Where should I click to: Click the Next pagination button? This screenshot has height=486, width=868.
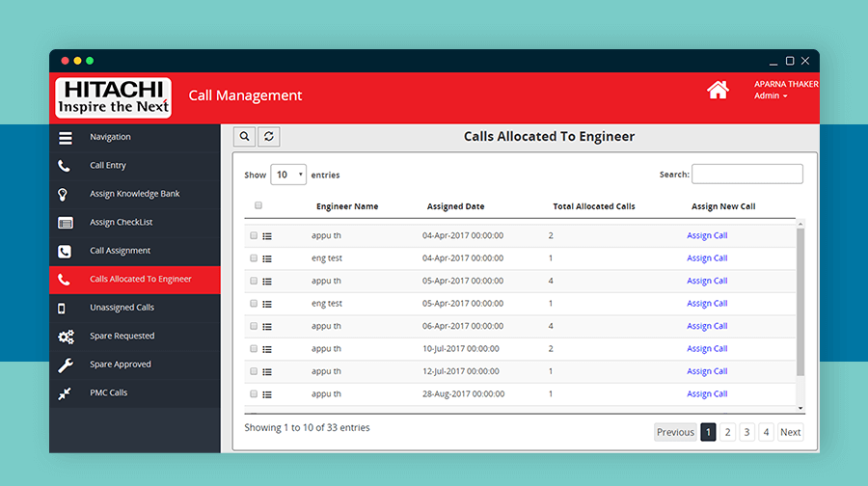(791, 432)
